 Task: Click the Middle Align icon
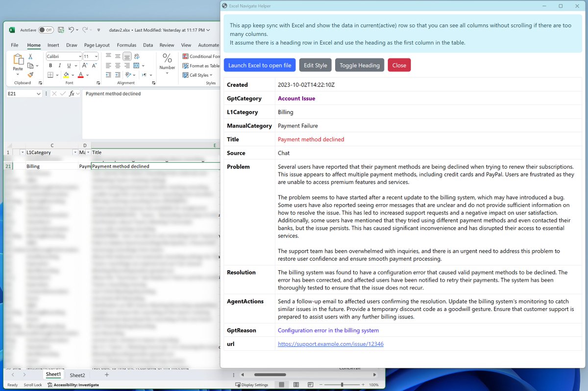pyautogui.click(x=118, y=56)
